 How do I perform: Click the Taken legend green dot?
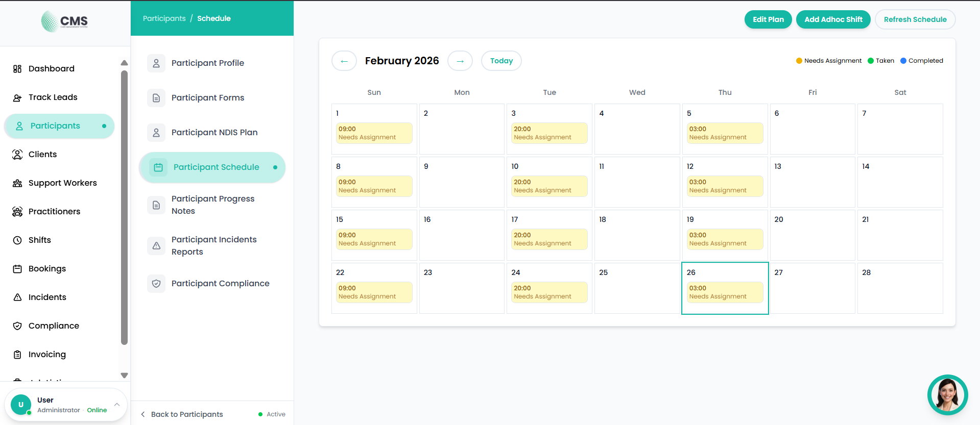tap(871, 61)
